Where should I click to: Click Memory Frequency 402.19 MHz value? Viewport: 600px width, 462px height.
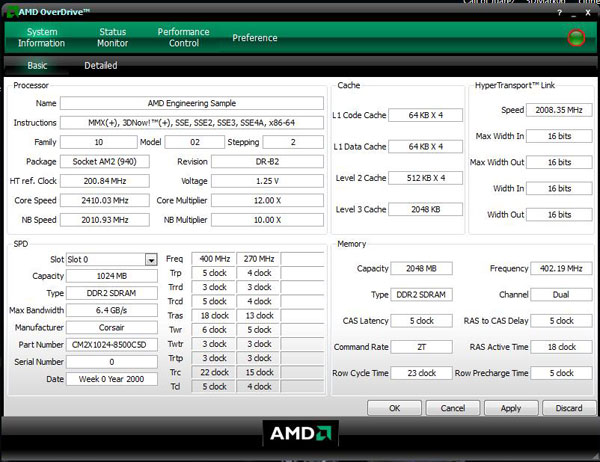click(561, 269)
